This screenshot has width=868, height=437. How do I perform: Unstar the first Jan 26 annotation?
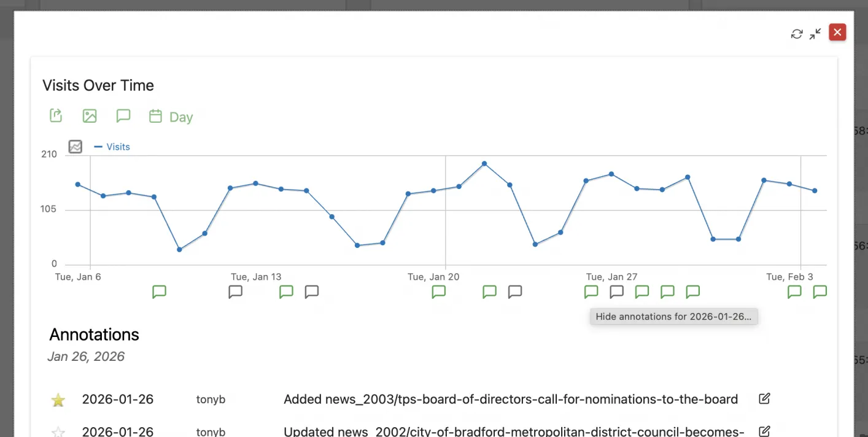pyautogui.click(x=58, y=399)
